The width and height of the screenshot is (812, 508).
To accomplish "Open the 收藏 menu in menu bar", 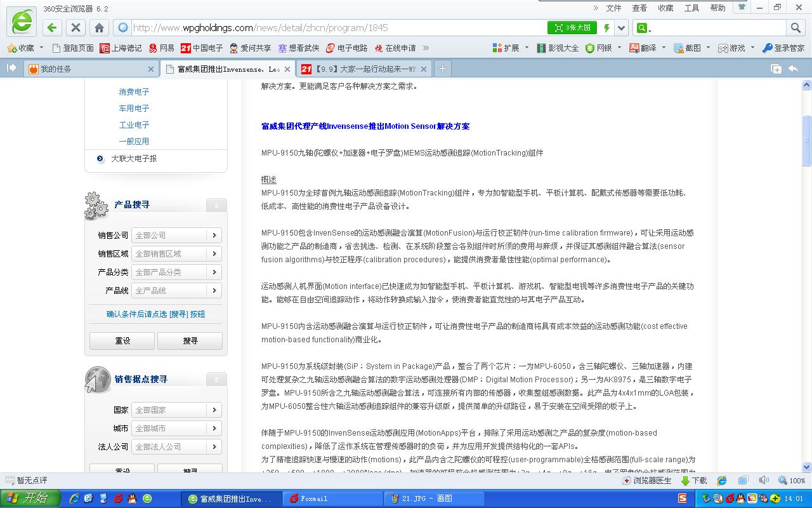I will [665, 8].
